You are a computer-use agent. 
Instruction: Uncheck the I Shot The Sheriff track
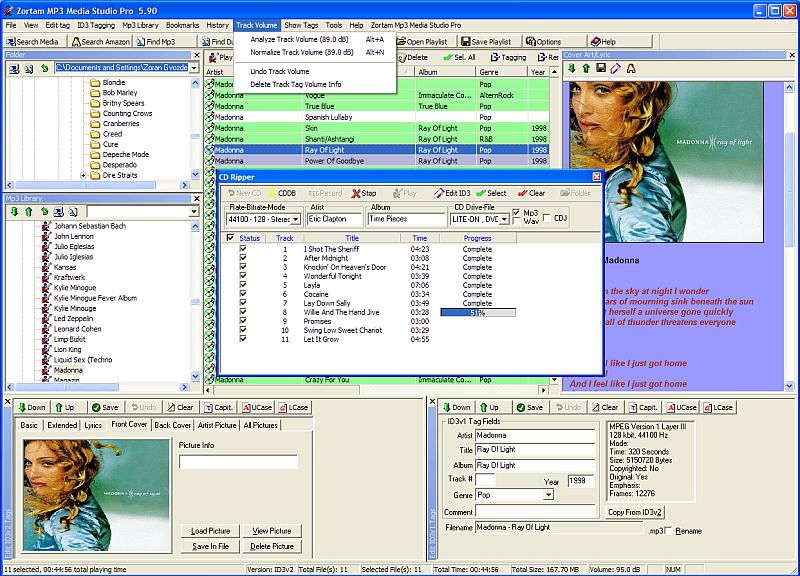pyautogui.click(x=243, y=249)
